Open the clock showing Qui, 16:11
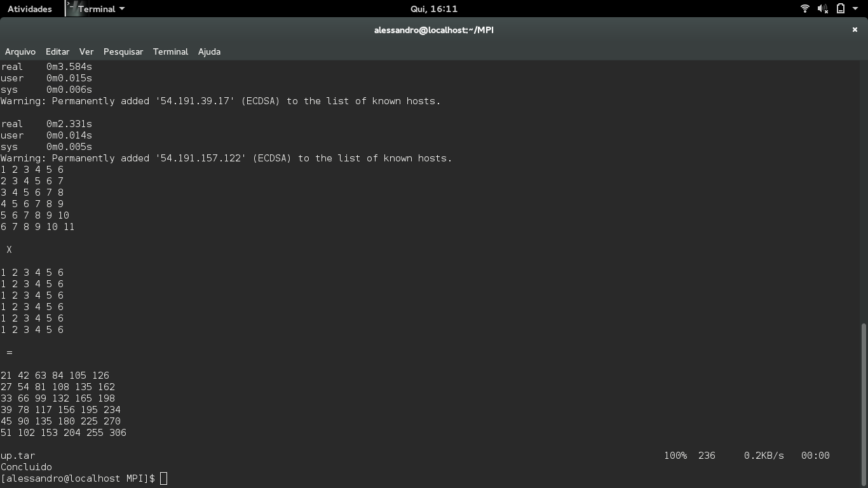 [x=434, y=9]
